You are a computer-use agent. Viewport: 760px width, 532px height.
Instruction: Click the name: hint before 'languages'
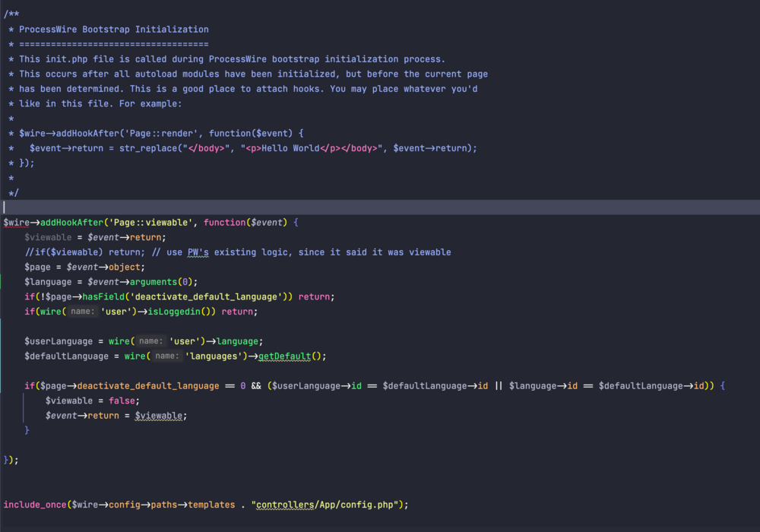[166, 356]
